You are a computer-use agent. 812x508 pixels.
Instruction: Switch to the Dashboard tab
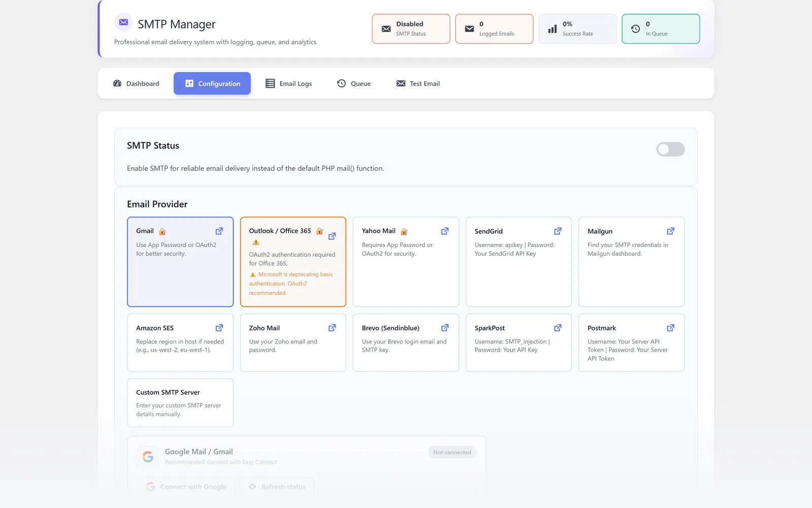pyautogui.click(x=136, y=83)
